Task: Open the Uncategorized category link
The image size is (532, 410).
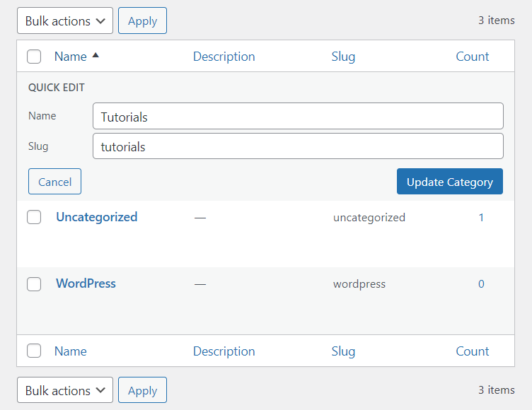Action: (96, 217)
